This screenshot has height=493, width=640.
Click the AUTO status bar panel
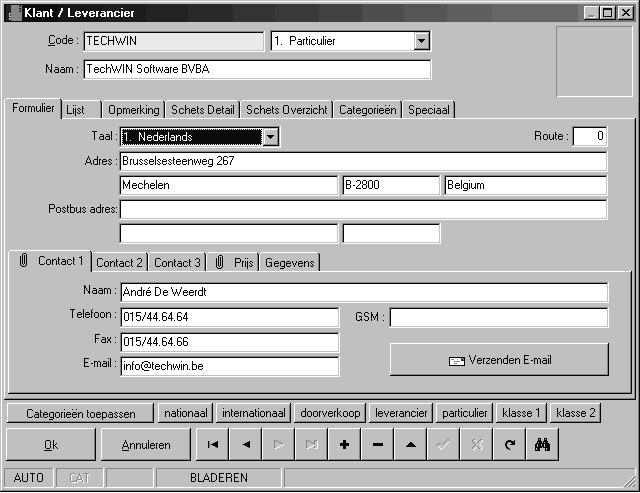point(29,477)
